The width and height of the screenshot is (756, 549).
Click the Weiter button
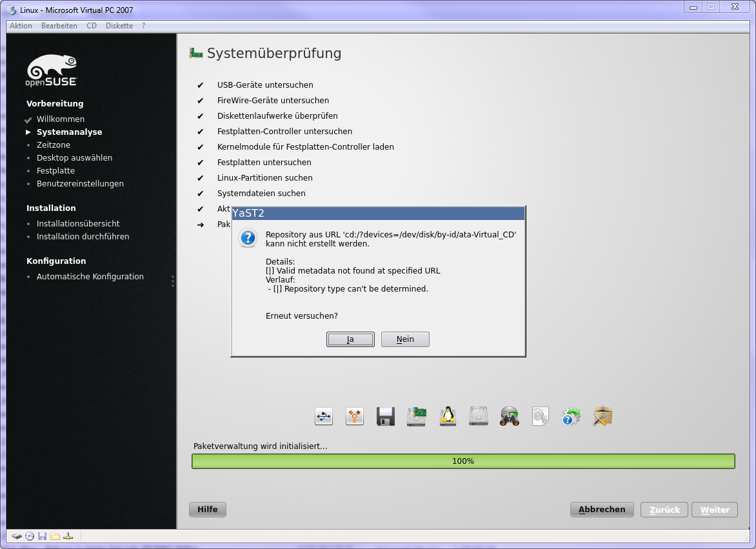pyautogui.click(x=715, y=510)
